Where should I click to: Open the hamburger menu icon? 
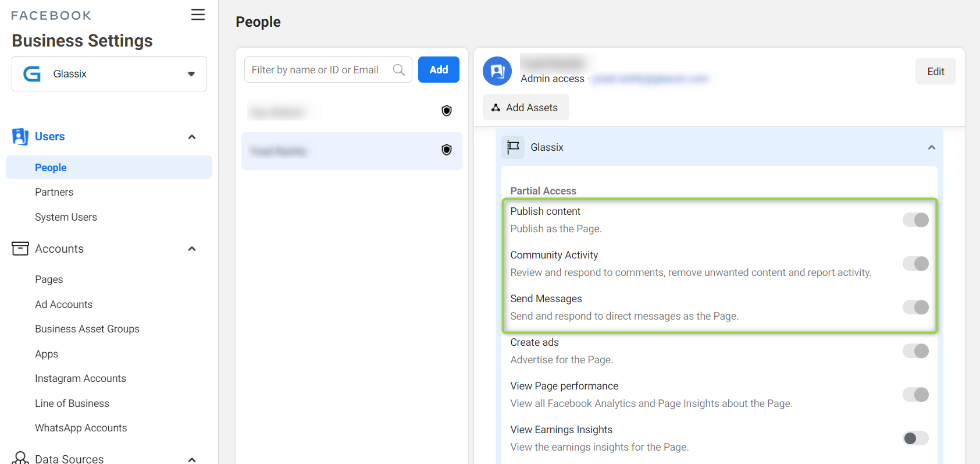pyautogui.click(x=198, y=15)
